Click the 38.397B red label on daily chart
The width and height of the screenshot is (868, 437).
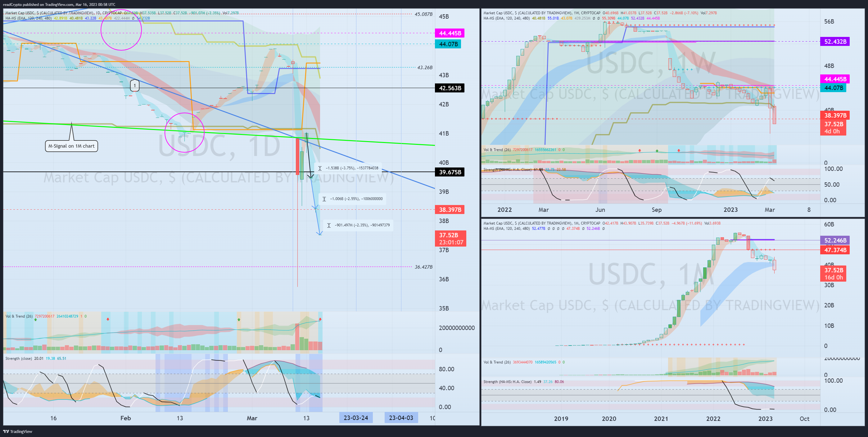[450, 209]
